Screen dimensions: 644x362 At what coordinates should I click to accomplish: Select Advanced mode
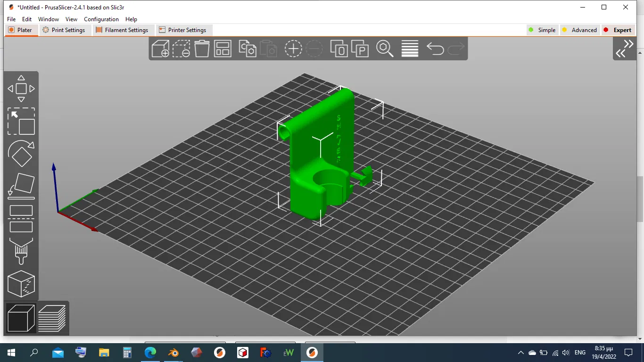click(580, 30)
